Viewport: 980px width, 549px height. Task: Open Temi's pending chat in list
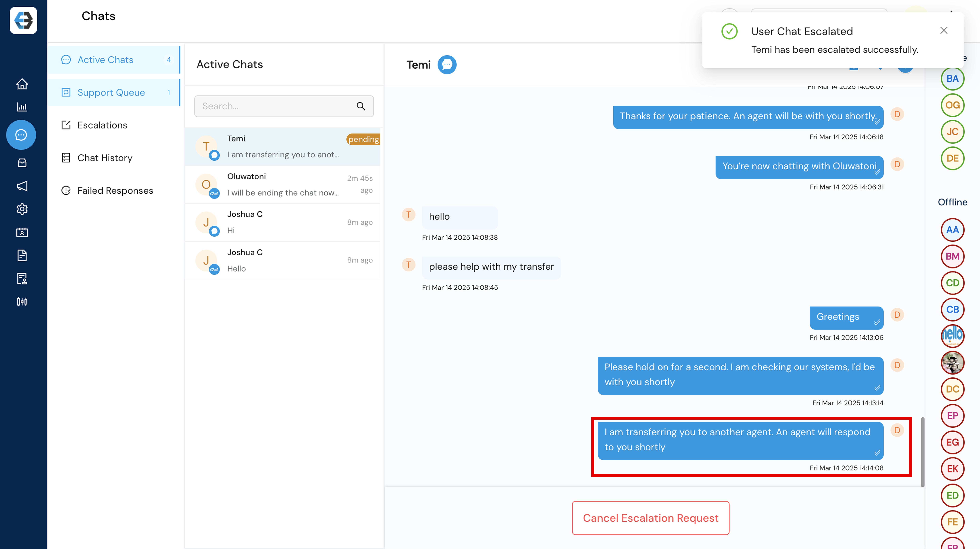coord(282,147)
